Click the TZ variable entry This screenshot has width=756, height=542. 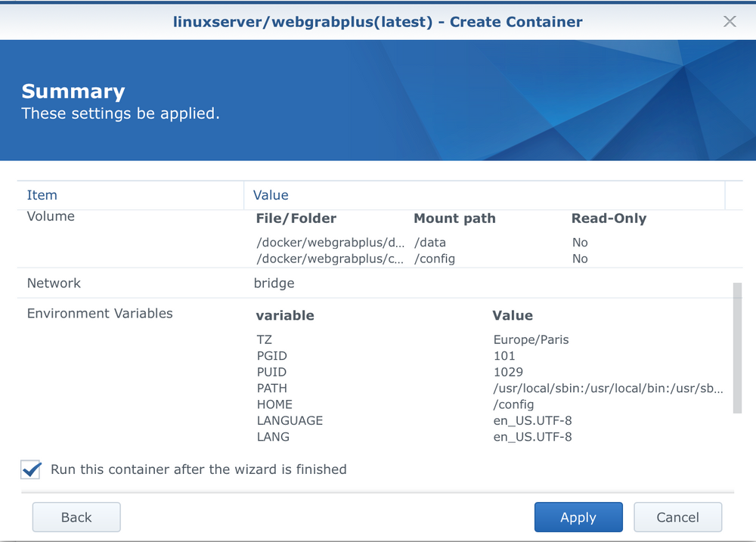(265, 339)
